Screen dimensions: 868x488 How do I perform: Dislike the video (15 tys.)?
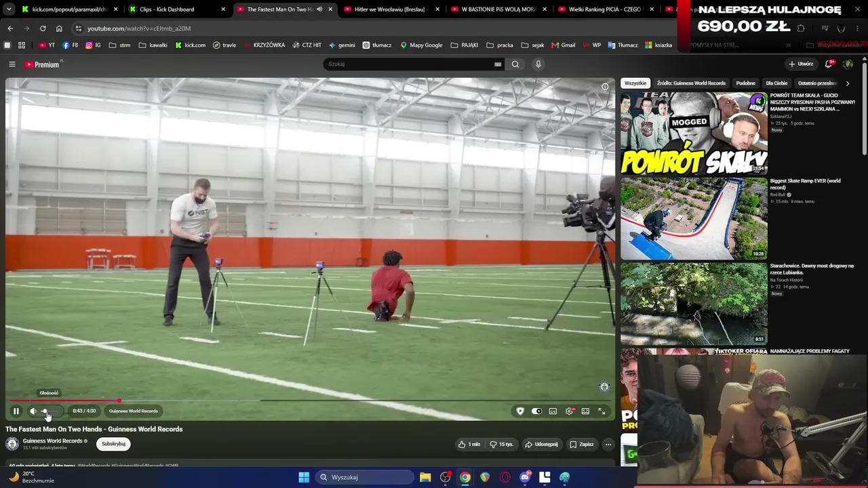[502, 445]
